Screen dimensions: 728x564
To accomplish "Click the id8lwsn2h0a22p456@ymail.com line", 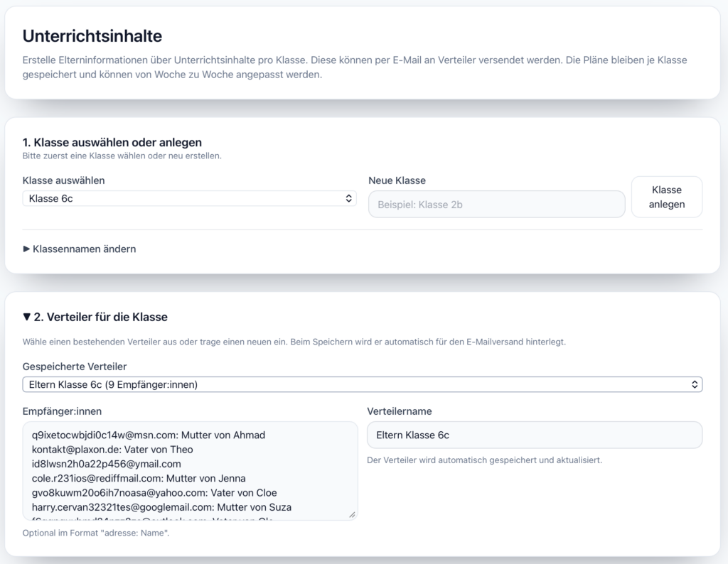I will coord(107,464).
